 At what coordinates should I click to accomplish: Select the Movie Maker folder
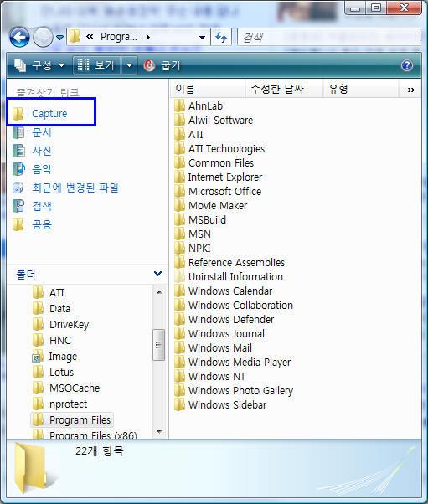(210, 205)
